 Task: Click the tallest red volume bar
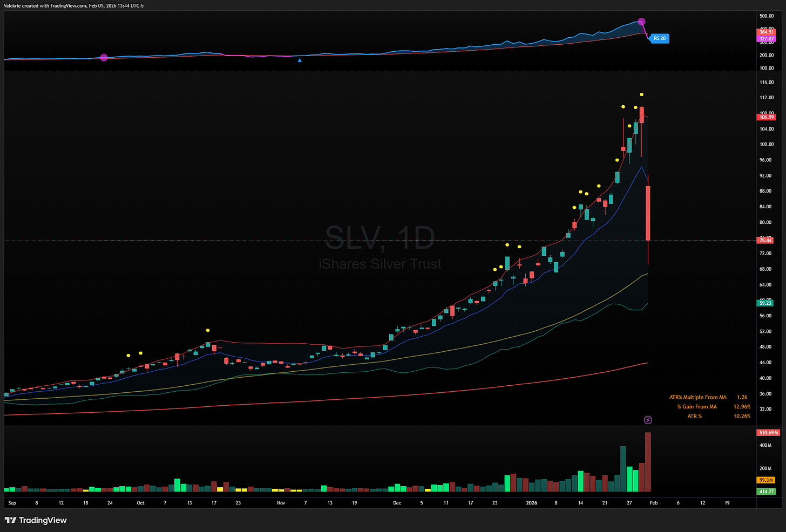point(648,462)
